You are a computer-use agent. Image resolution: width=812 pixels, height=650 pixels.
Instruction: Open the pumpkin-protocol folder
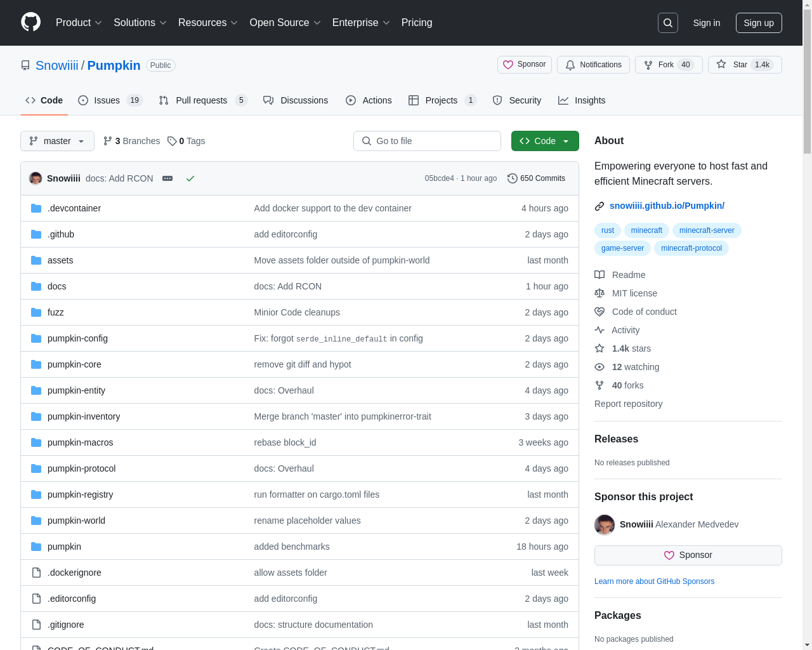pyautogui.click(x=81, y=468)
